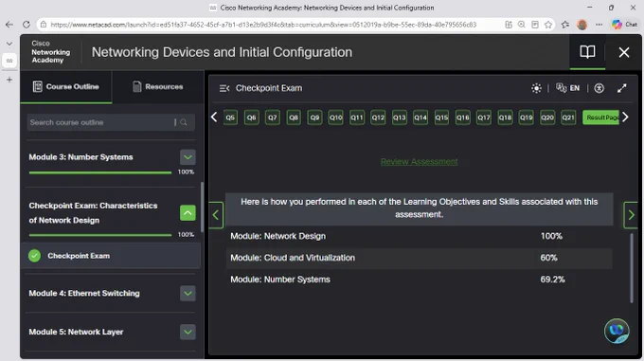This screenshot has height=361, width=644.
Task: Expand Module 5: Network Layer chevron
Action: point(188,332)
